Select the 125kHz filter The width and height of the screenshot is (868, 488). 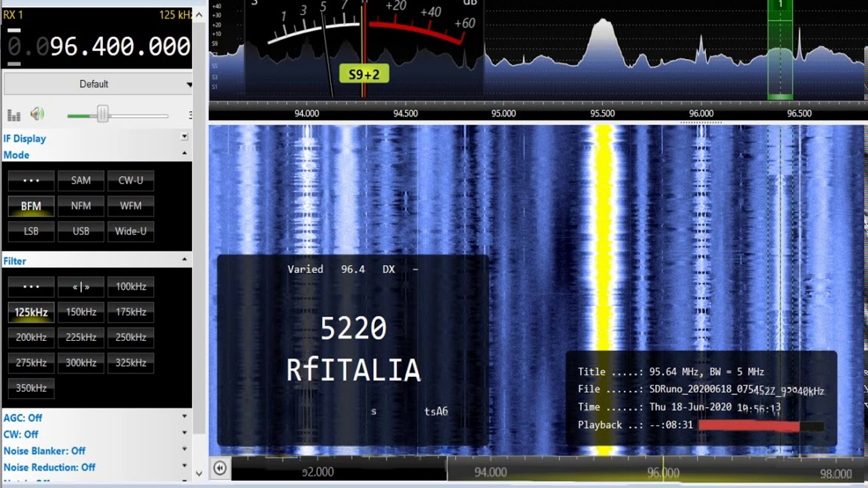(x=31, y=312)
